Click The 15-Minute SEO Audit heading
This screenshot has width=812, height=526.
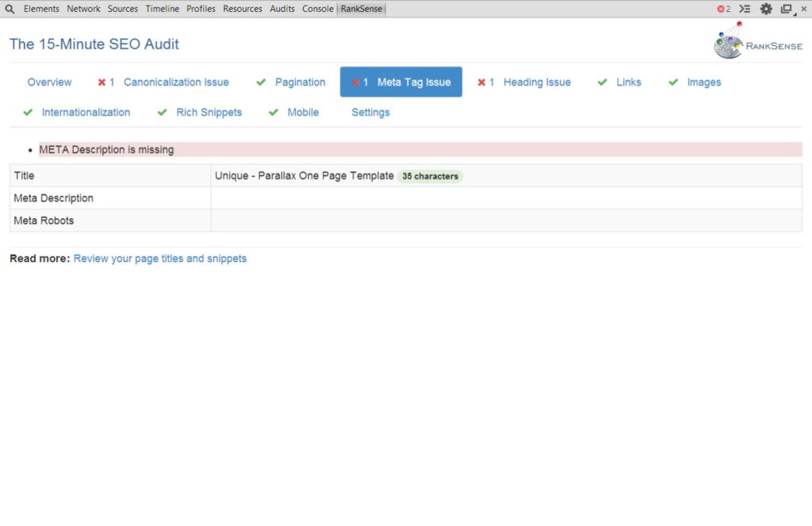(94, 44)
